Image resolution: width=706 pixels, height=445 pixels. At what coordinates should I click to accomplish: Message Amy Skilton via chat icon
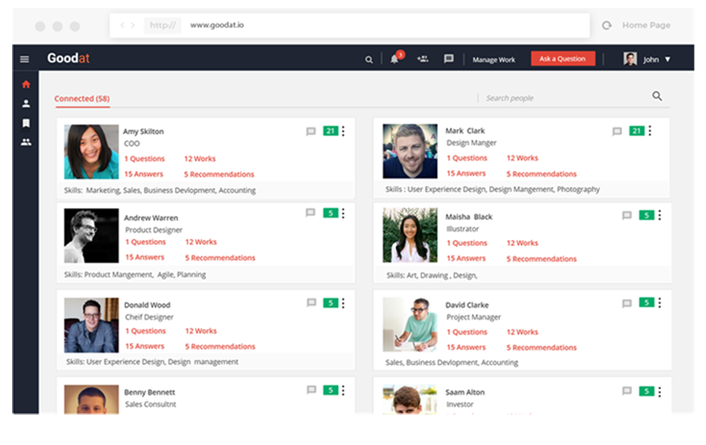click(x=311, y=132)
